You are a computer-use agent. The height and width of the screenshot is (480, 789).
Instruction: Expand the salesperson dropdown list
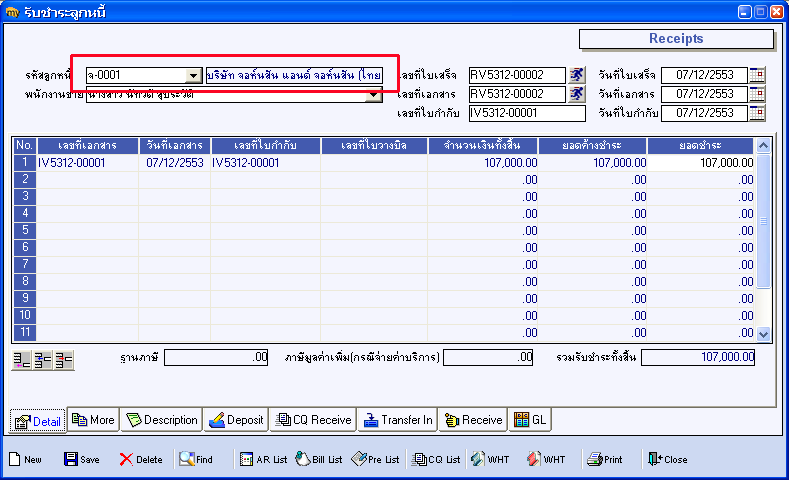pos(374,95)
